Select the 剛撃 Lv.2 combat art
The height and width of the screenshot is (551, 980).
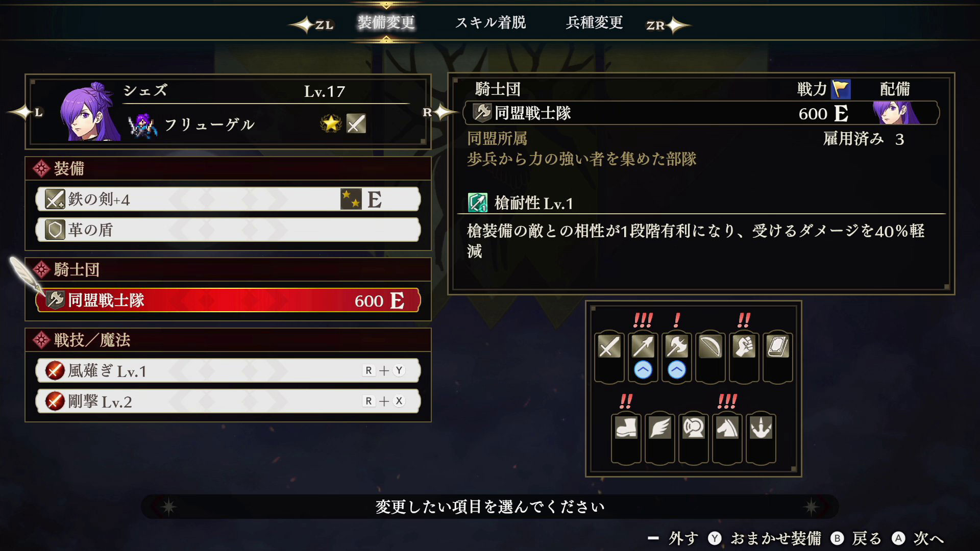pyautogui.click(x=228, y=401)
